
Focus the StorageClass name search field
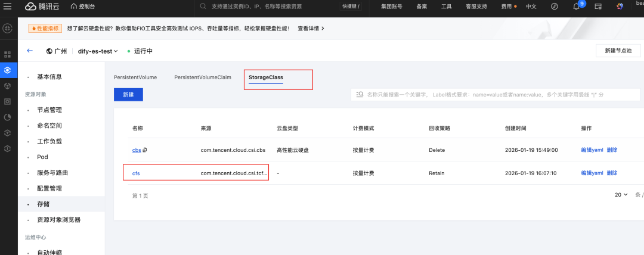496,95
